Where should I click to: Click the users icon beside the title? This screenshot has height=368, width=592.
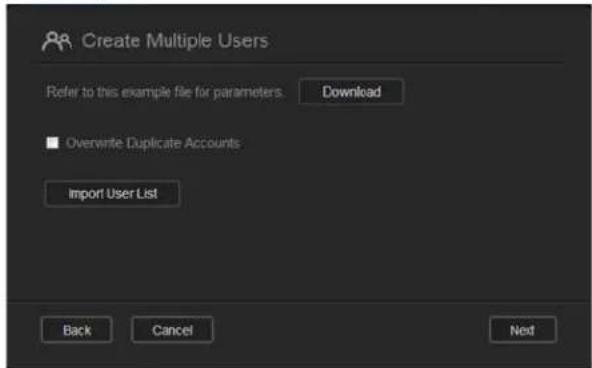click(x=57, y=41)
